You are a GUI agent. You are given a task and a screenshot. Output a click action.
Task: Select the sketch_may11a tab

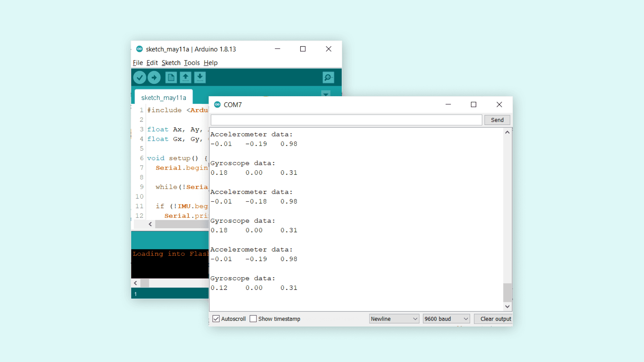164,98
